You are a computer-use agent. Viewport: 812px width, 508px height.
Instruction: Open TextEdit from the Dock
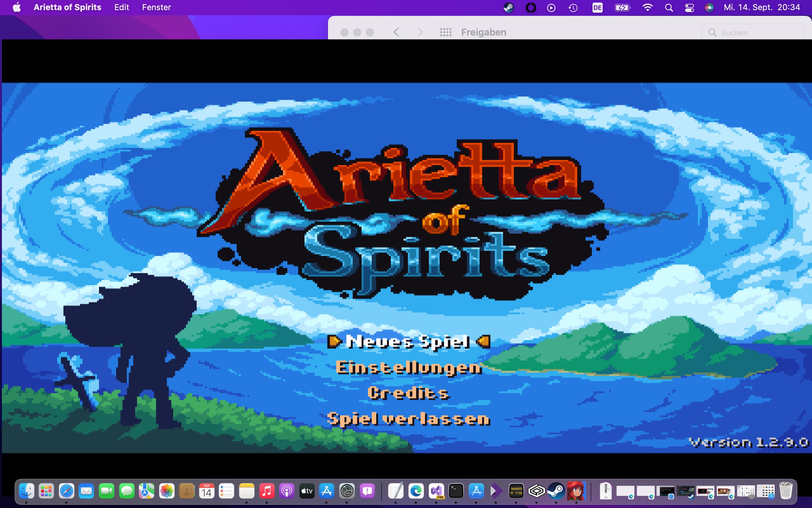[396, 491]
